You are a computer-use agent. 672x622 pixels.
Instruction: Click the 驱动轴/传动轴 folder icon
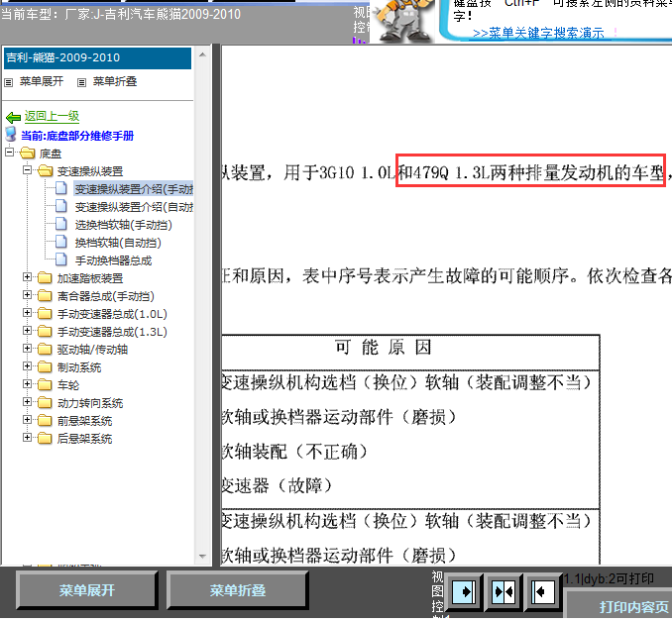click(x=45, y=350)
